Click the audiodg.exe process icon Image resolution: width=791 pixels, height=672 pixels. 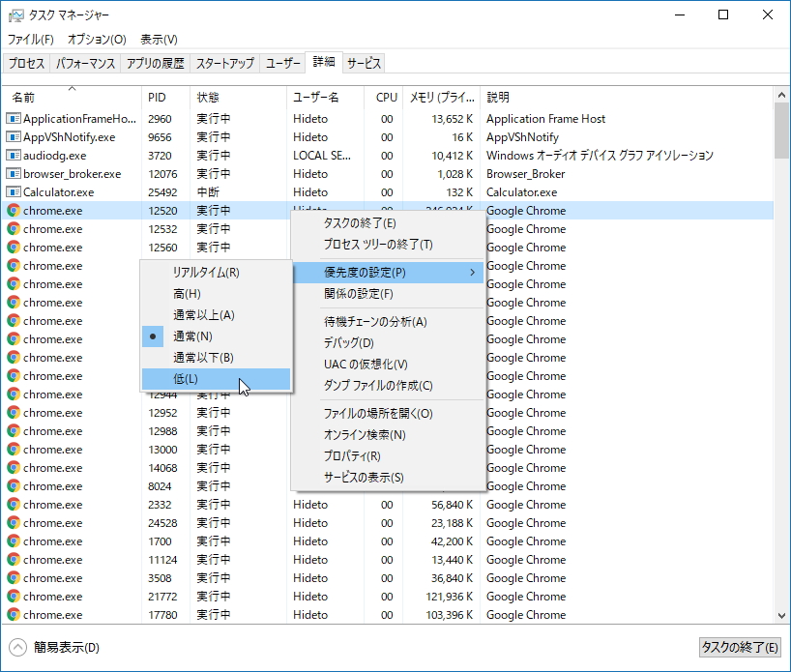coord(14,156)
